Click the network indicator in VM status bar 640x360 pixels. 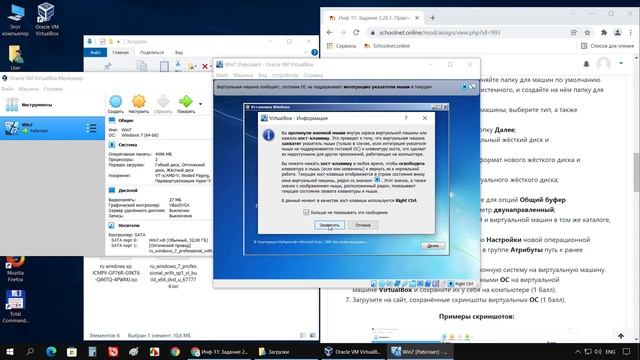coord(397,283)
